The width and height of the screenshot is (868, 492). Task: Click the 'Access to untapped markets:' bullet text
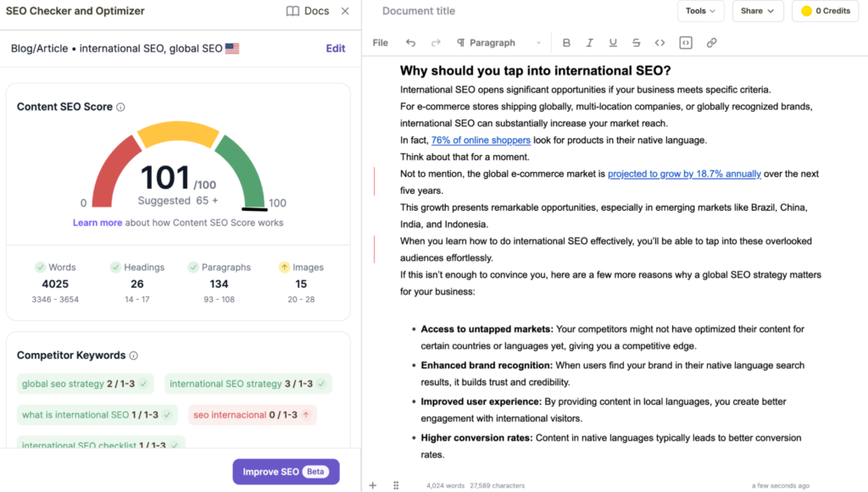coord(487,329)
